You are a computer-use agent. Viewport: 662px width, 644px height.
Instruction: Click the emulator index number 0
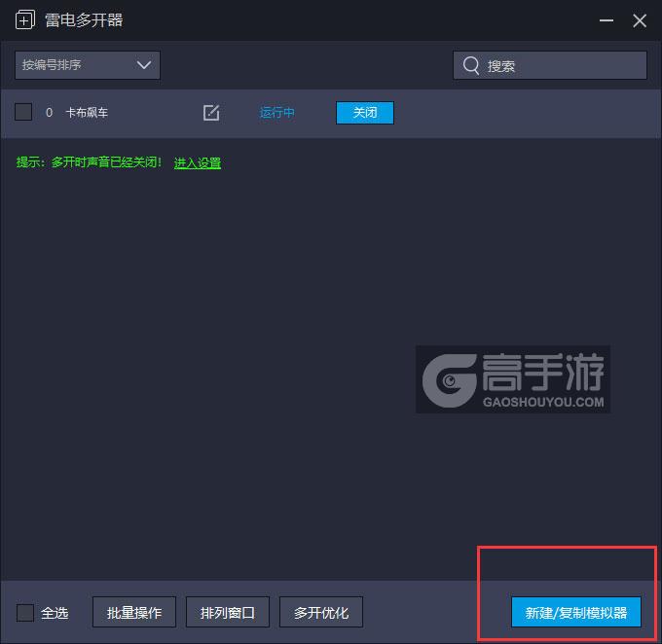click(x=49, y=113)
